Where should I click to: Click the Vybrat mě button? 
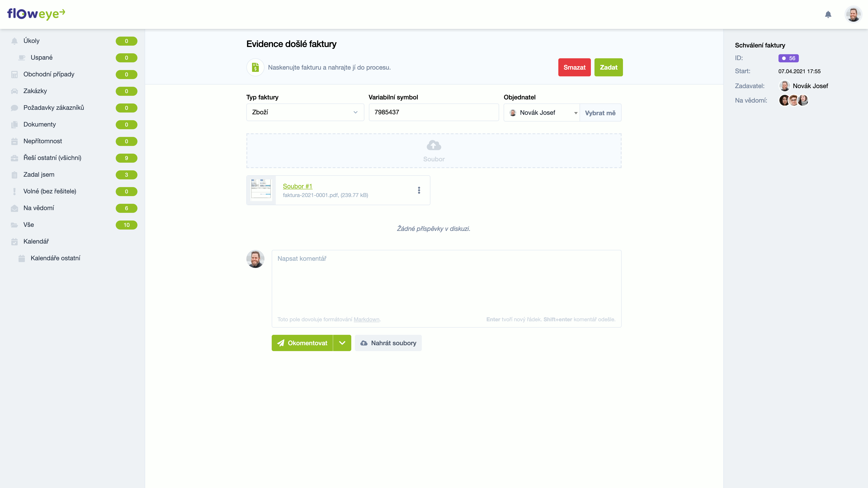[600, 113]
